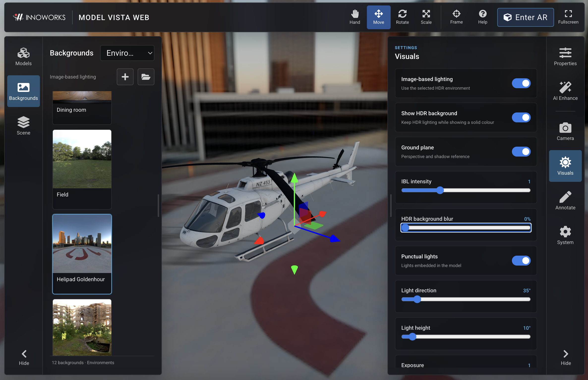The width and height of the screenshot is (588, 380).
Task: Open the Environments category dropdown
Action: pos(127,53)
